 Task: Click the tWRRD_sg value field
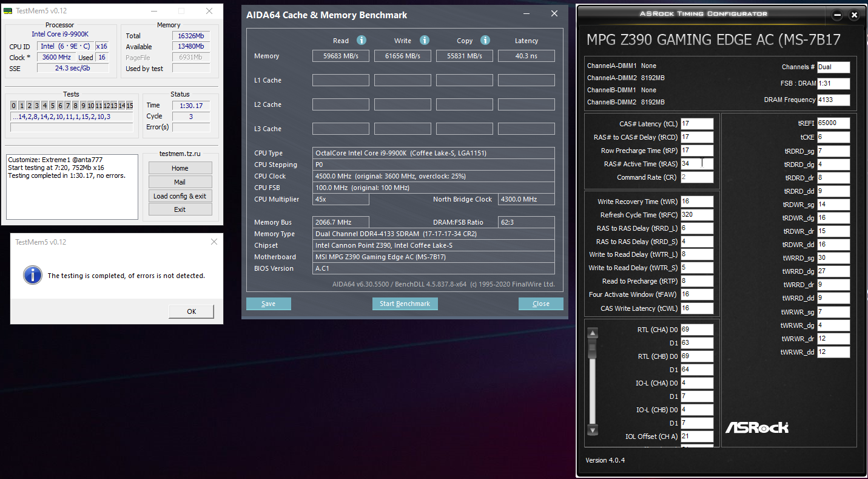[833, 258]
